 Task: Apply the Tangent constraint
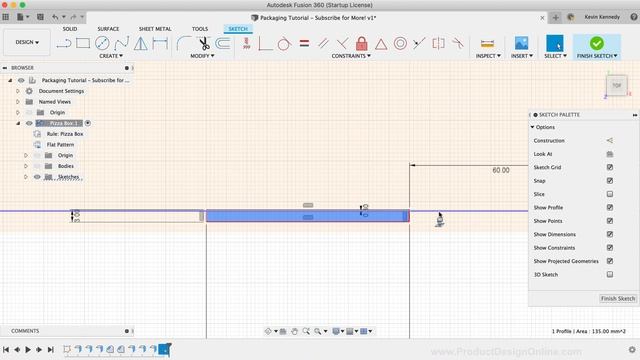pos(284,43)
